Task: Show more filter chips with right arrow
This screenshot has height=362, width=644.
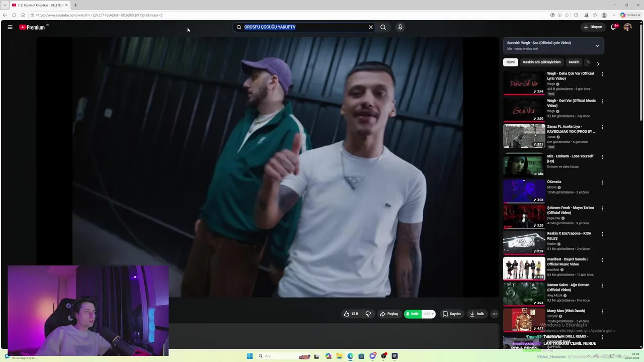Action: click(x=598, y=64)
